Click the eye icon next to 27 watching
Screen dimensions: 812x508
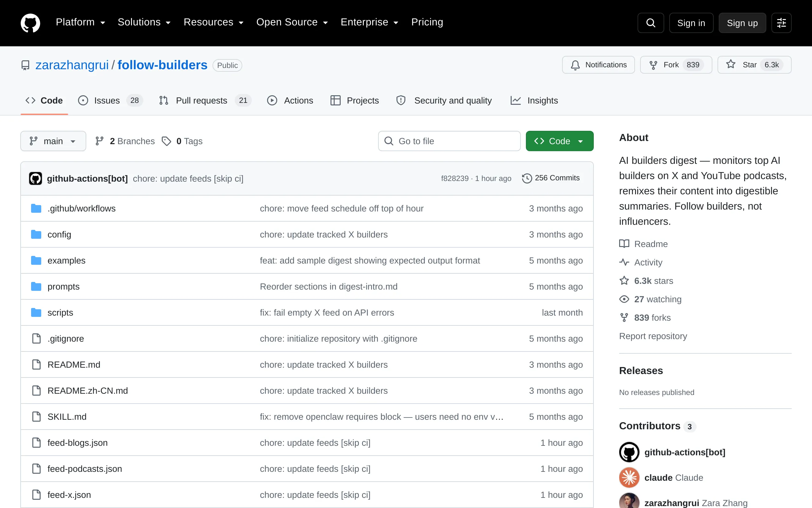[x=624, y=299]
